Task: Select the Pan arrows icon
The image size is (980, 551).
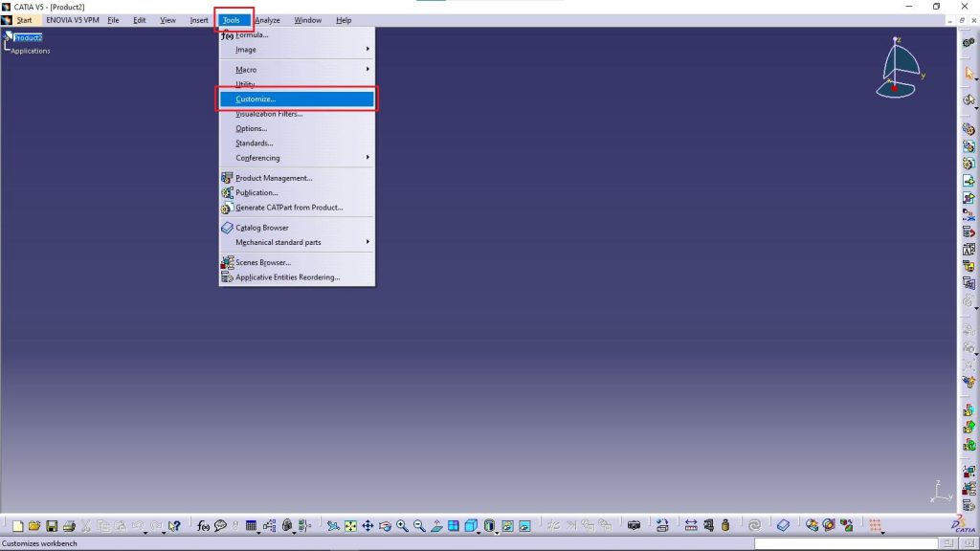Action: click(367, 526)
